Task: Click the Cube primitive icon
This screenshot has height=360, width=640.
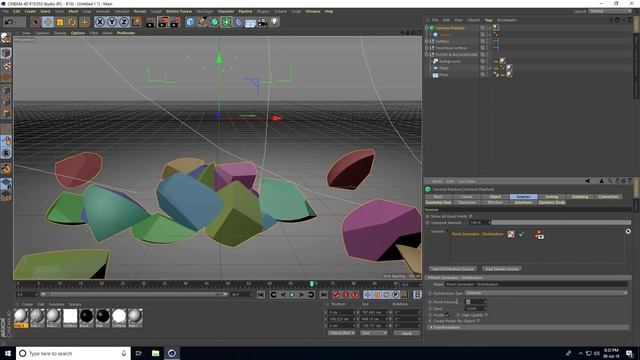Action: 190,22
